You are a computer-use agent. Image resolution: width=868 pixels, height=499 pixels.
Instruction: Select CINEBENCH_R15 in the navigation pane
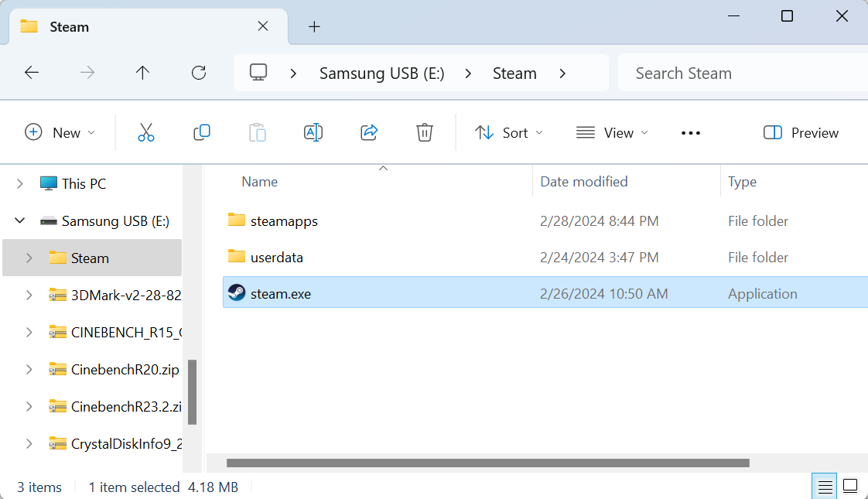(126, 333)
